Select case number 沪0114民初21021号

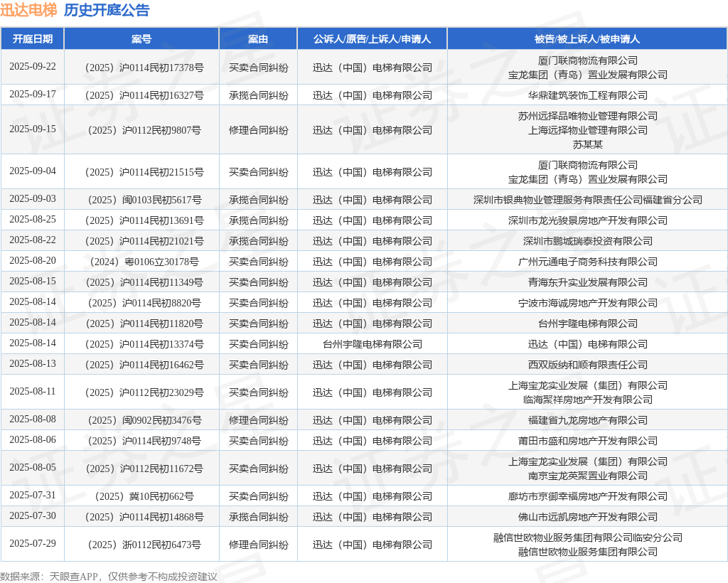click(144, 241)
